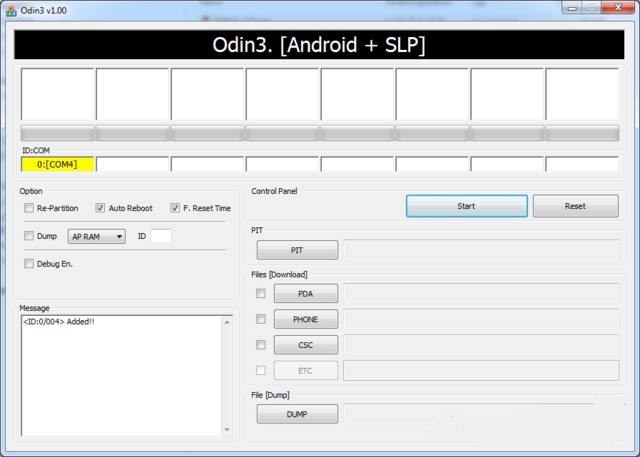The height and width of the screenshot is (457, 640).
Task: Open the PIT file selector button
Action: click(297, 250)
